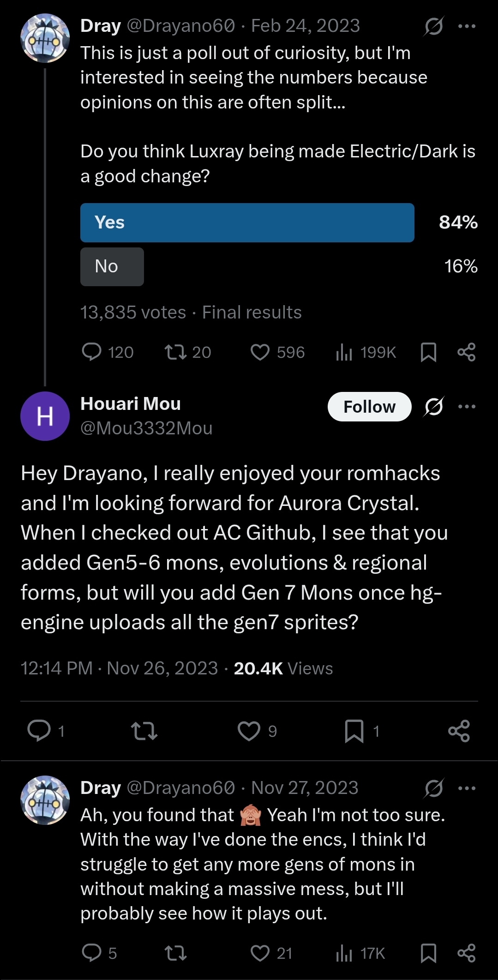Screen dimensions: 498x980
Task: Bookmark Houari Mou's main tweet
Action: pos(354,731)
